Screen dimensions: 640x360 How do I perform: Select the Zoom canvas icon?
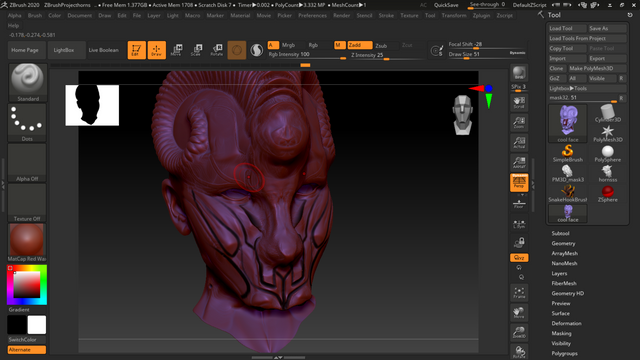click(519, 122)
